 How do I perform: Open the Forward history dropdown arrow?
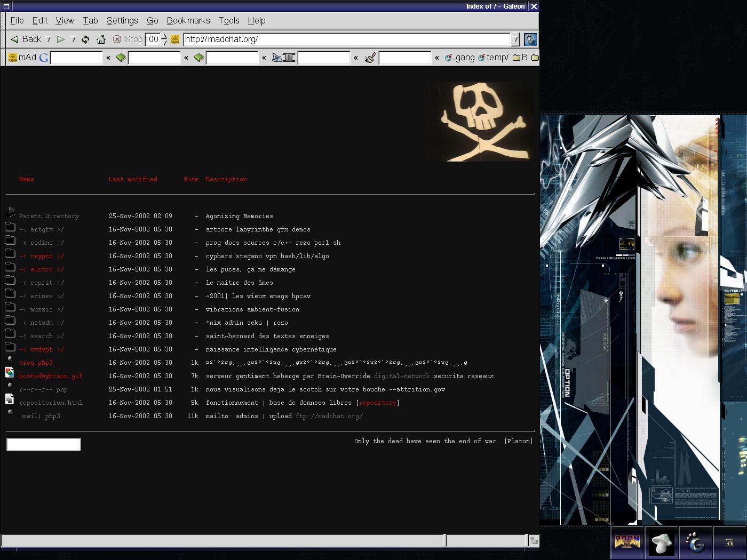coord(73,39)
